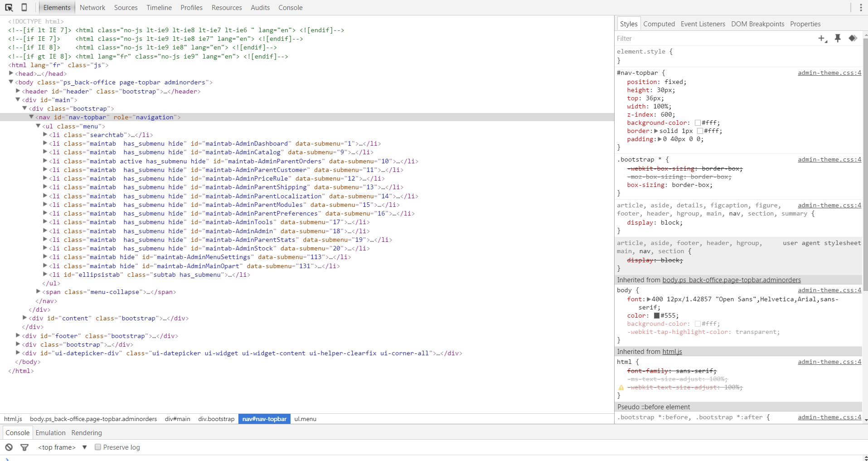The height and width of the screenshot is (461, 868).
Task: Switch to the top Console panel tab
Action: [291, 8]
